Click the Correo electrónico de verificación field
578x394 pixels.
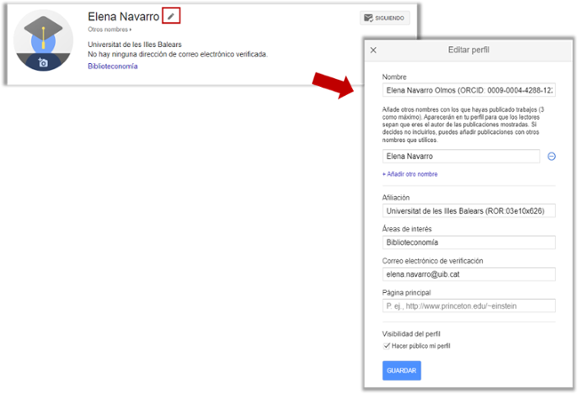469,274
